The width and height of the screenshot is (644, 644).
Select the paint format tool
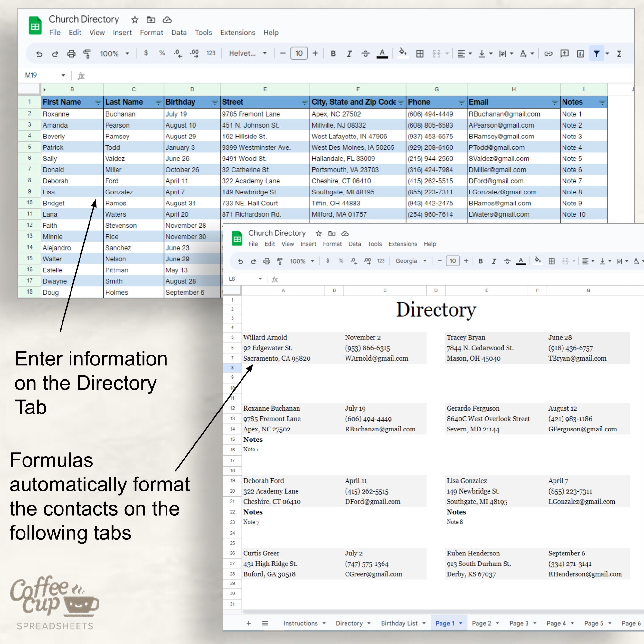point(86,53)
